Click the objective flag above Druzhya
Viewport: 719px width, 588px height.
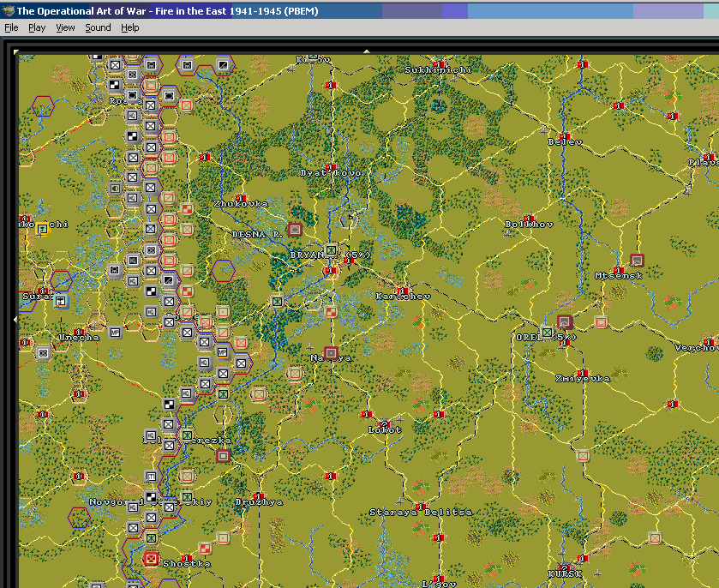[x=259, y=496]
